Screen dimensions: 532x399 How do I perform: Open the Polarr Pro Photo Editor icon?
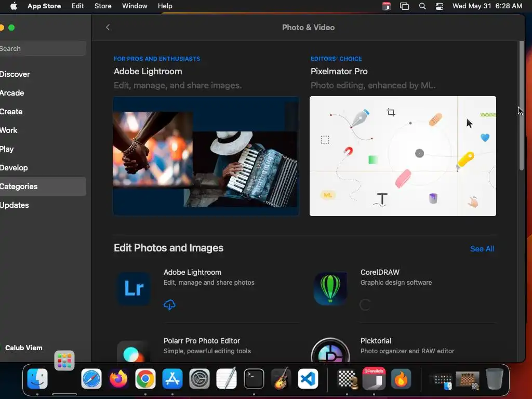134,351
